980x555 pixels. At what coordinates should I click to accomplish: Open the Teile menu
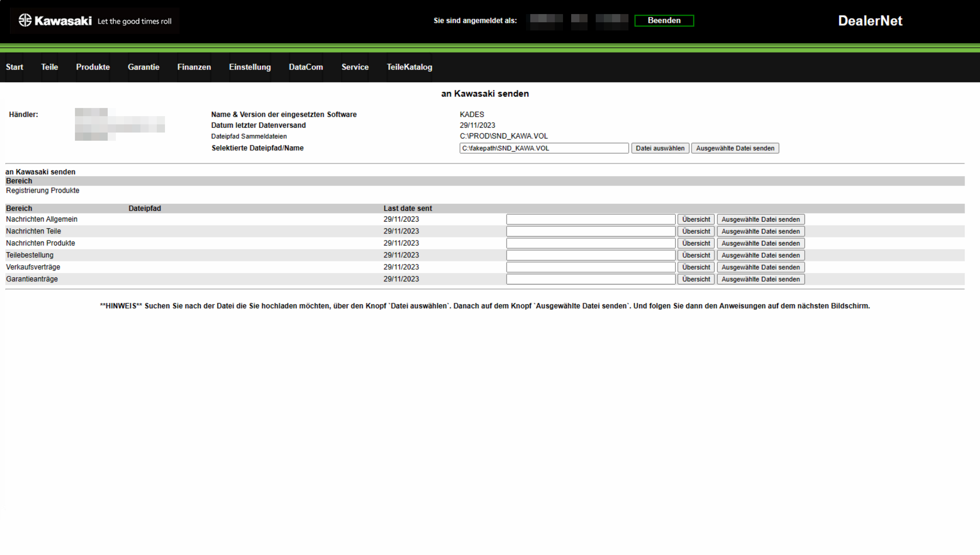49,67
